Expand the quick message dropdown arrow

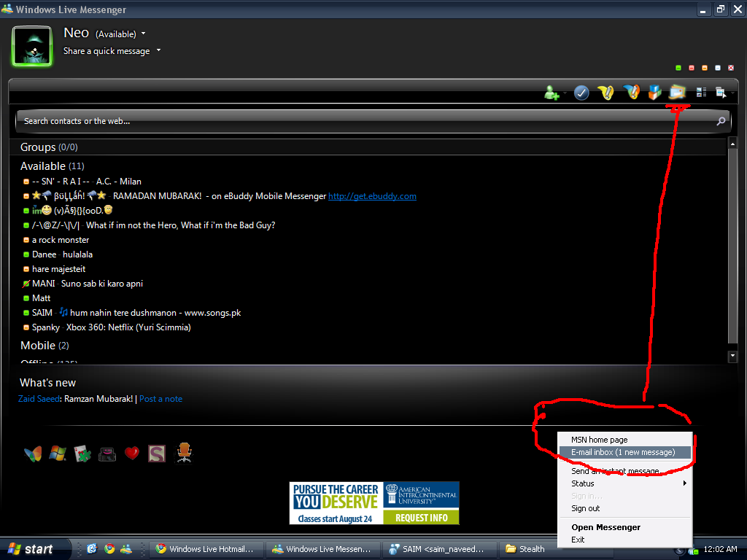158,51
